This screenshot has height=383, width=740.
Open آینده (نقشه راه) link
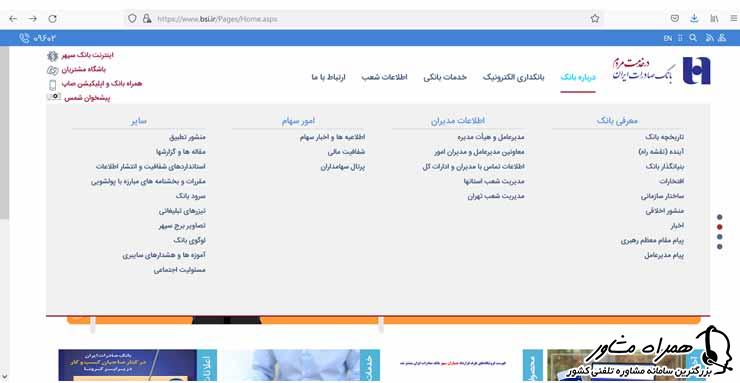click(660, 152)
